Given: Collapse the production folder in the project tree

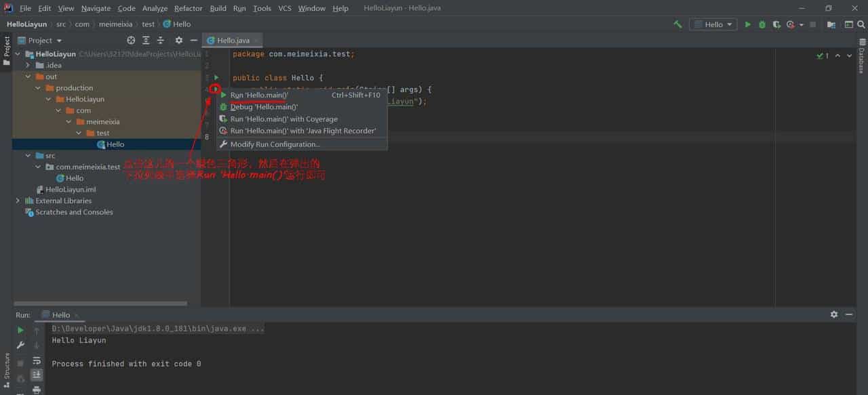Looking at the screenshot, I should 38,87.
